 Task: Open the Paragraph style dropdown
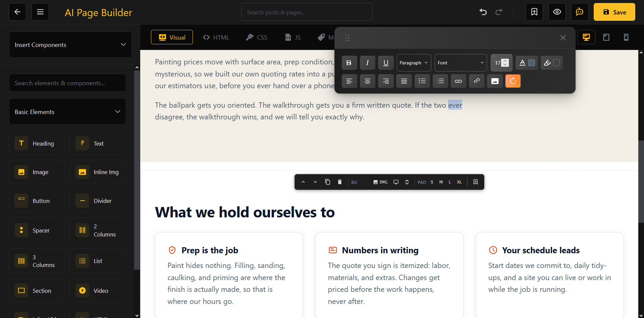coord(414,63)
